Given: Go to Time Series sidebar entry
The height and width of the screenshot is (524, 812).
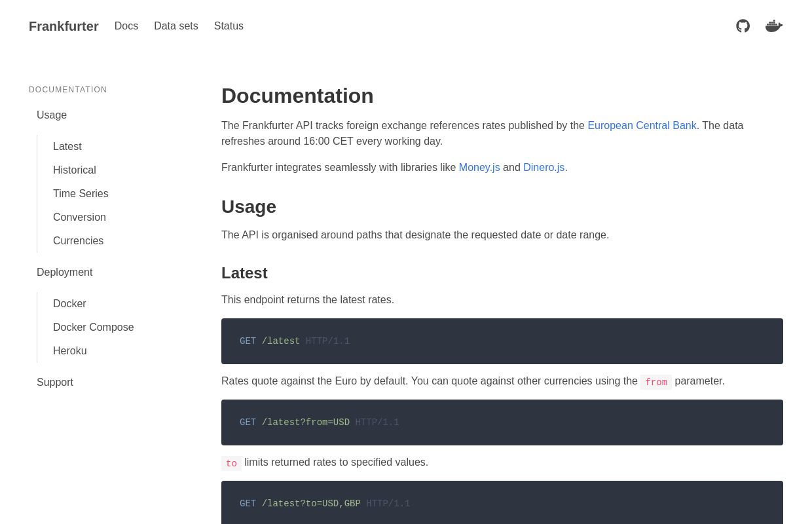Looking at the screenshot, I should (x=81, y=194).
